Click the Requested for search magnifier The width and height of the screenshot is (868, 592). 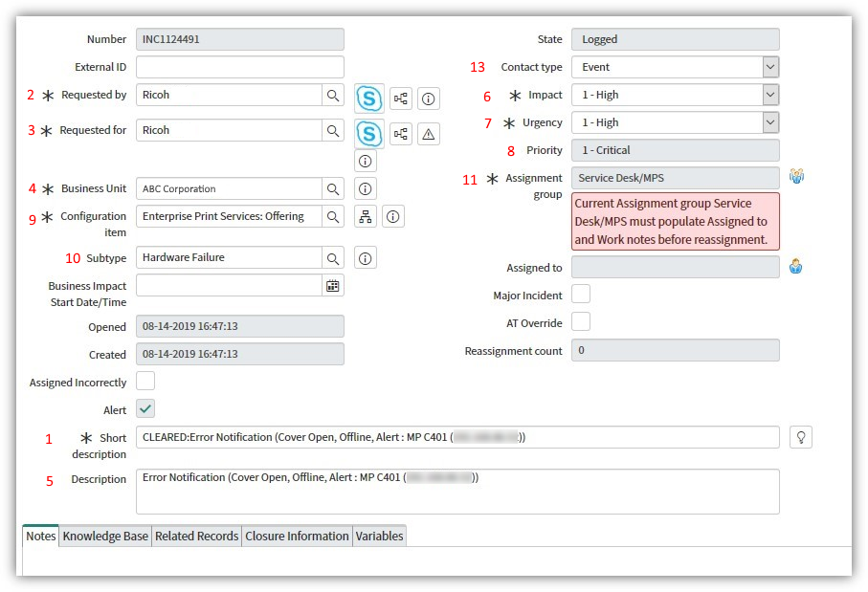pos(332,129)
